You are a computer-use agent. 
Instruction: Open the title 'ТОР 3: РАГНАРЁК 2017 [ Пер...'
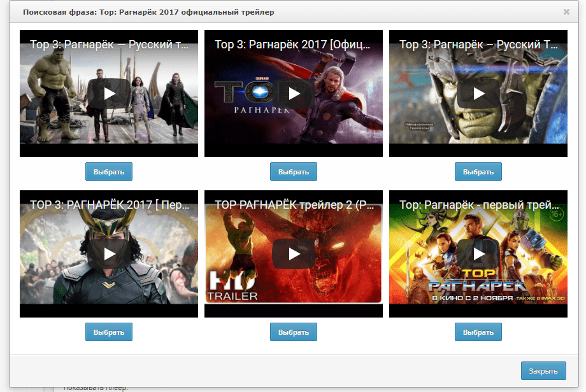[110, 204]
